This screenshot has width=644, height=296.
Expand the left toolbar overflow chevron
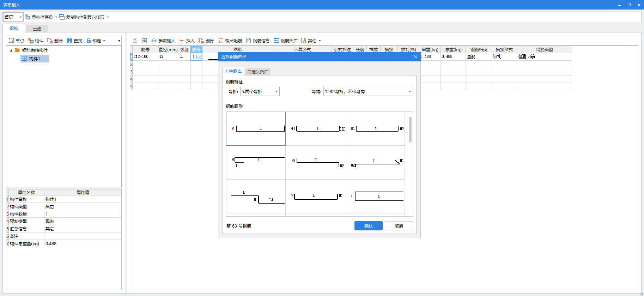coord(119,41)
